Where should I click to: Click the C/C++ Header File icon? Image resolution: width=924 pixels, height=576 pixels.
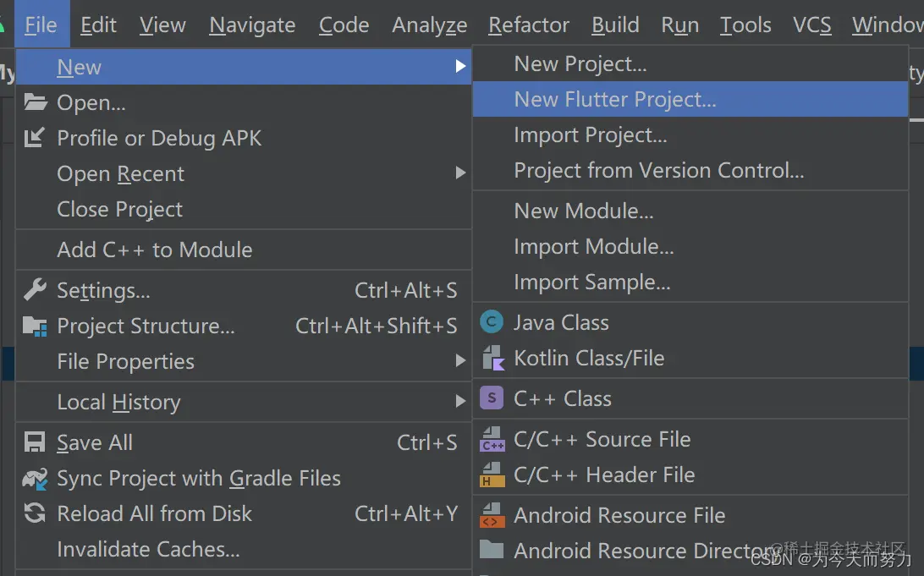(x=492, y=475)
